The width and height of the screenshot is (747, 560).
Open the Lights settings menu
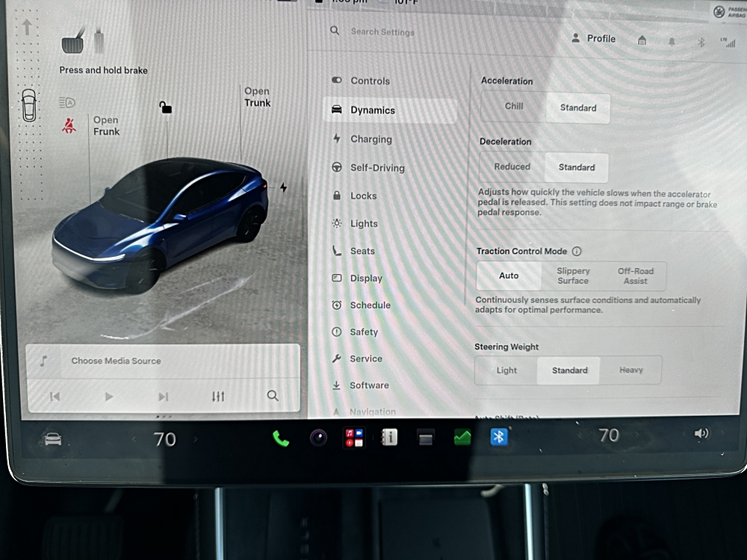[x=355, y=223]
